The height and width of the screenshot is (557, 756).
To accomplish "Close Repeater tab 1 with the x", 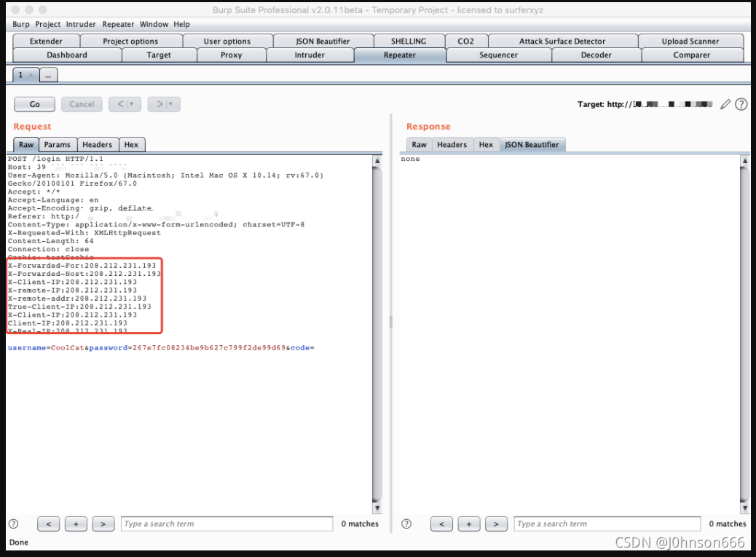I will pyautogui.click(x=31, y=75).
